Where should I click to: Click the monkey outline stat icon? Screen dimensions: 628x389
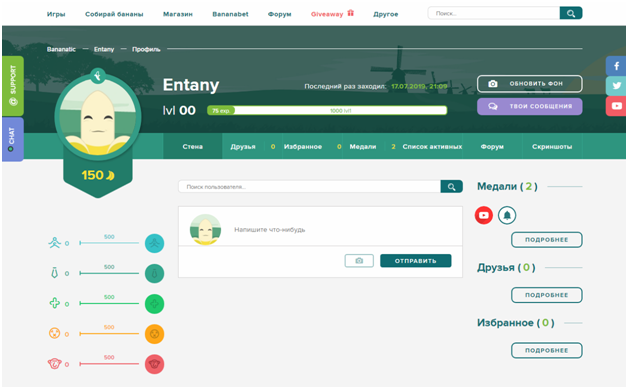54,364
